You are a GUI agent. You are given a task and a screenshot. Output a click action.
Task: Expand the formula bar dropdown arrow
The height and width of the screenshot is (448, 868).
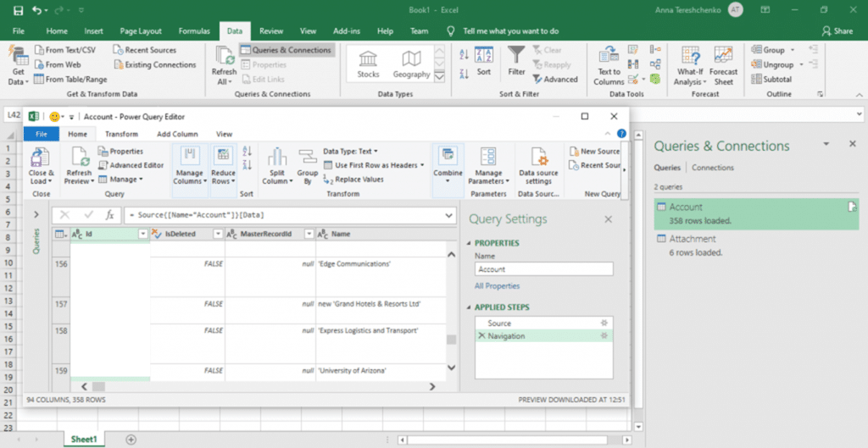(x=449, y=215)
